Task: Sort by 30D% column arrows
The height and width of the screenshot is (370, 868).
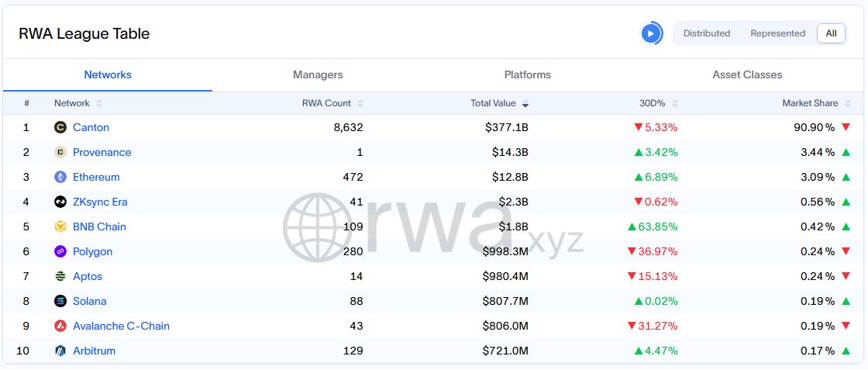Action: [x=674, y=104]
